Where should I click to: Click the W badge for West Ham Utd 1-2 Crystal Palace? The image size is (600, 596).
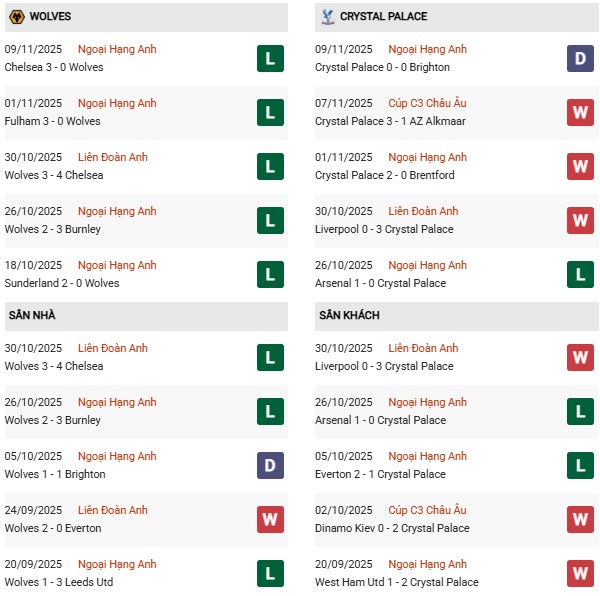[580, 574]
